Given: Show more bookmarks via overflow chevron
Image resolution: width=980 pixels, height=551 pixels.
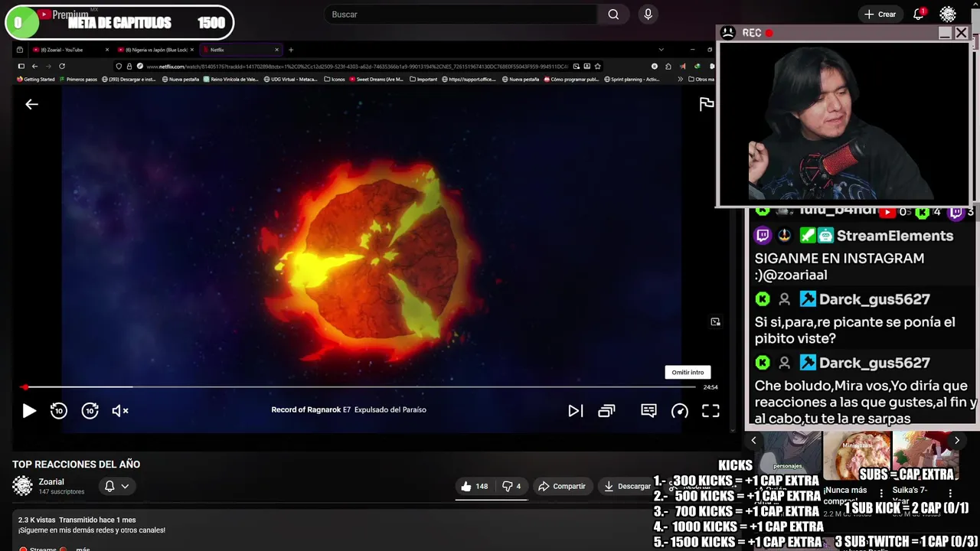Looking at the screenshot, I should (x=680, y=79).
